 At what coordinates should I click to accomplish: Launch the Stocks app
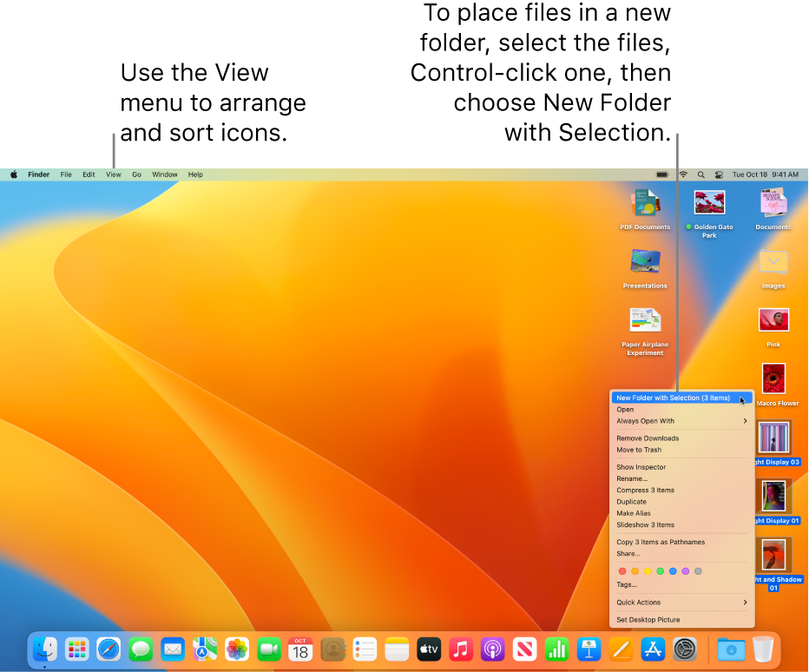coord(556,649)
